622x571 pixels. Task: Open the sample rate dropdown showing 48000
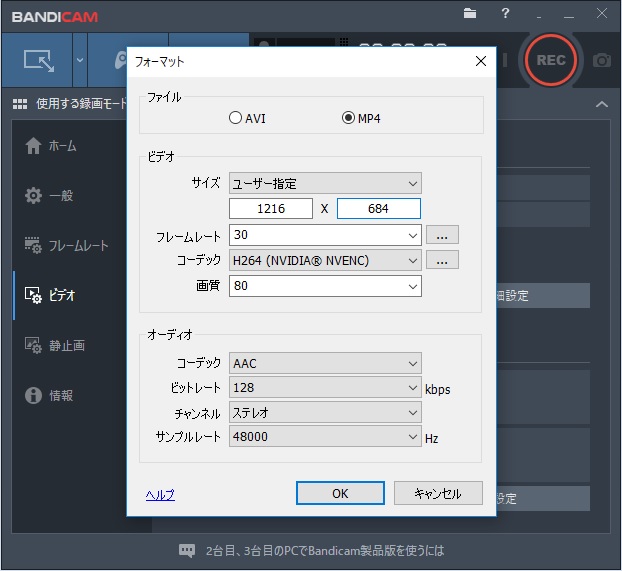[325, 436]
